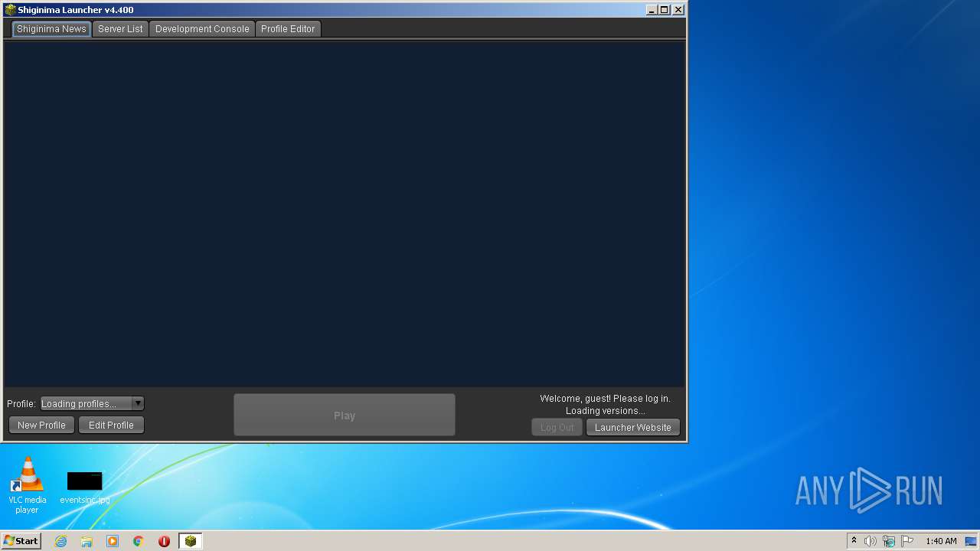This screenshot has height=551, width=980.
Task: Launch Opera browser from taskbar
Action: tap(165, 541)
